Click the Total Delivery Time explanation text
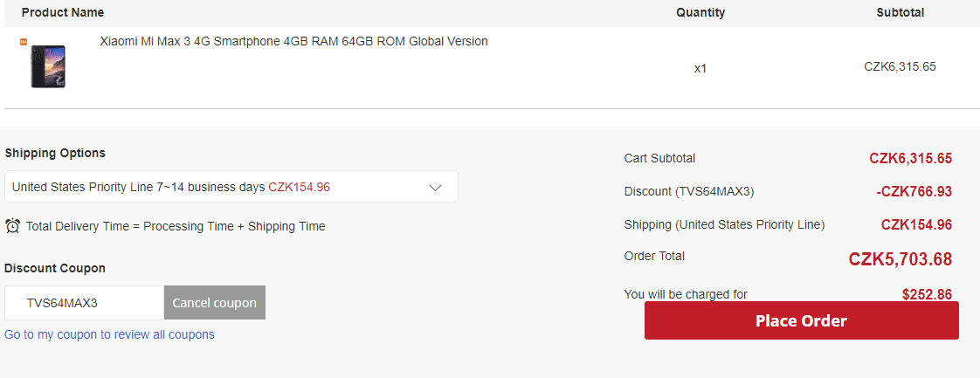The image size is (980, 378). coord(176,226)
